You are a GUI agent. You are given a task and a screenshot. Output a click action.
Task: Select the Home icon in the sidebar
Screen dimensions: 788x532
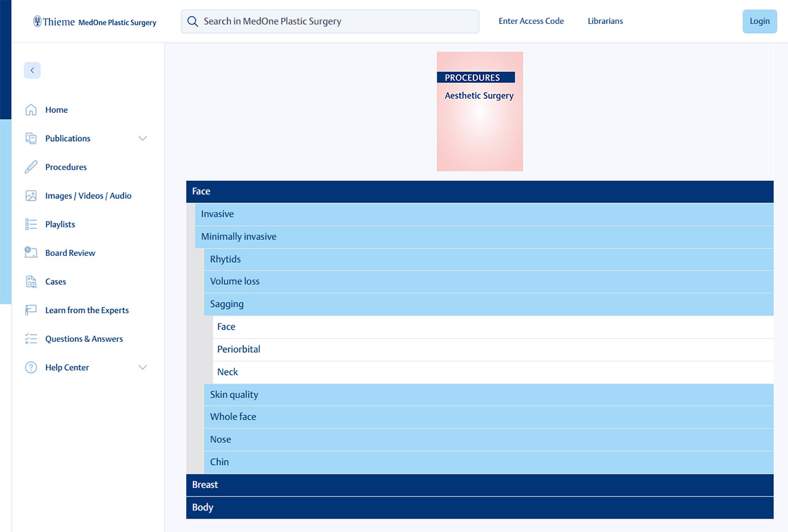tap(31, 109)
